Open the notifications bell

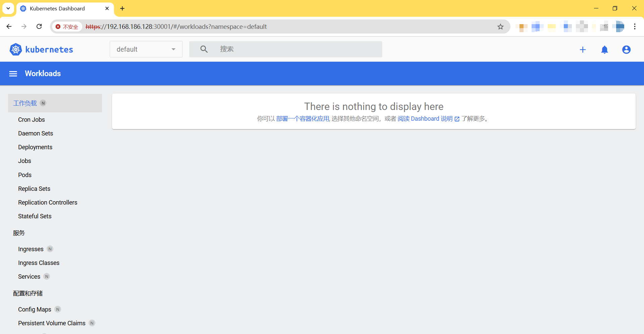point(604,50)
